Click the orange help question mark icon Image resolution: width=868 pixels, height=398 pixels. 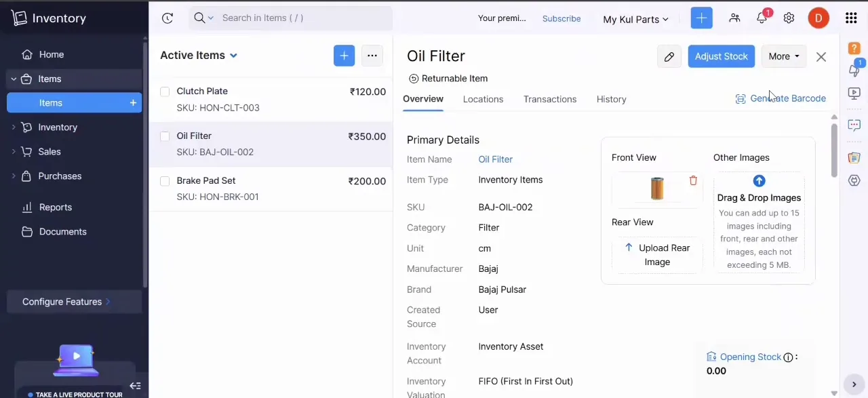click(x=854, y=48)
